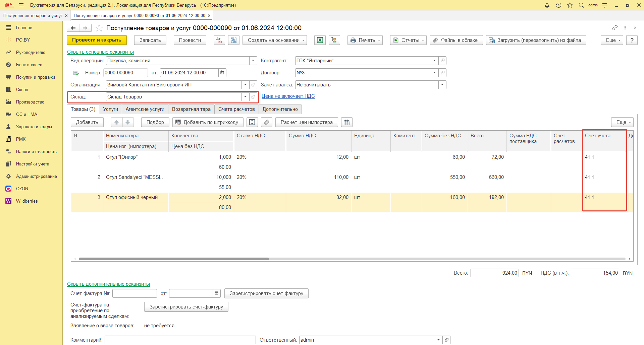Switch to Возвратная тара tab
Viewport: 644px width, 345px height.
191,109
